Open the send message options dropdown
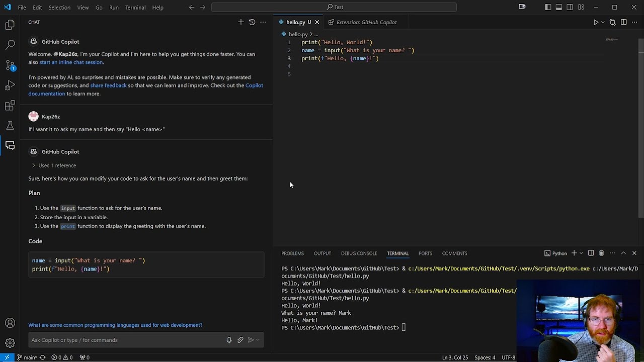This screenshot has width=644, height=362. pyautogui.click(x=258, y=340)
